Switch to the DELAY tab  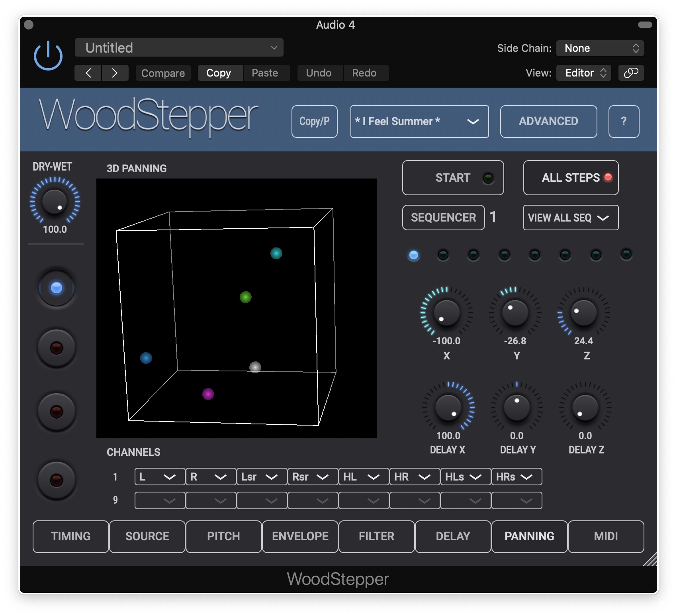pos(453,536)
